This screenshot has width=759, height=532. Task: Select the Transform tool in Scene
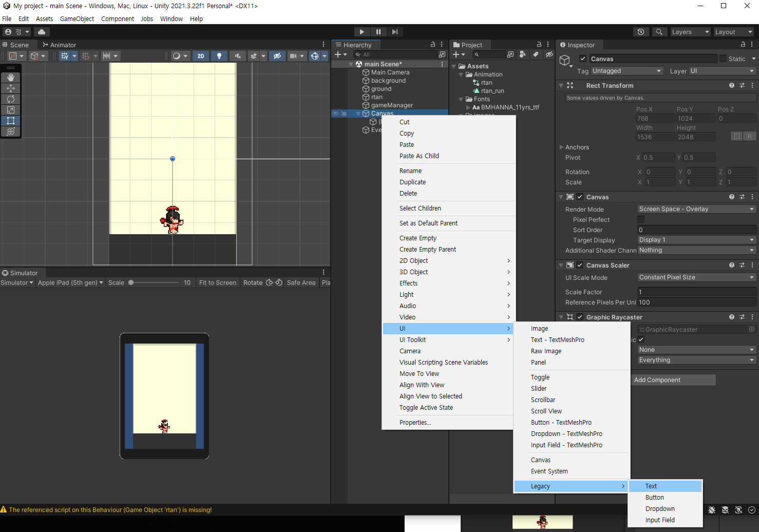click(x=11, y=131)
